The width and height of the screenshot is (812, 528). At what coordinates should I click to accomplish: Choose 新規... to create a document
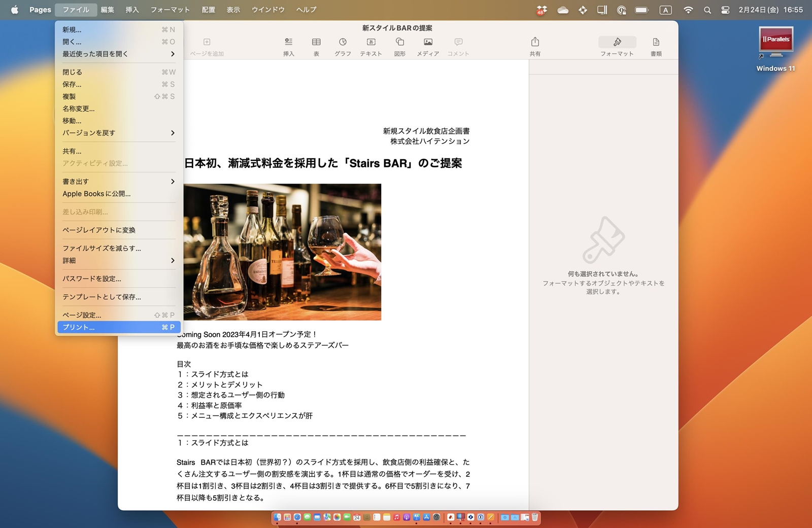pyautogui.click(x=119, y=29)
